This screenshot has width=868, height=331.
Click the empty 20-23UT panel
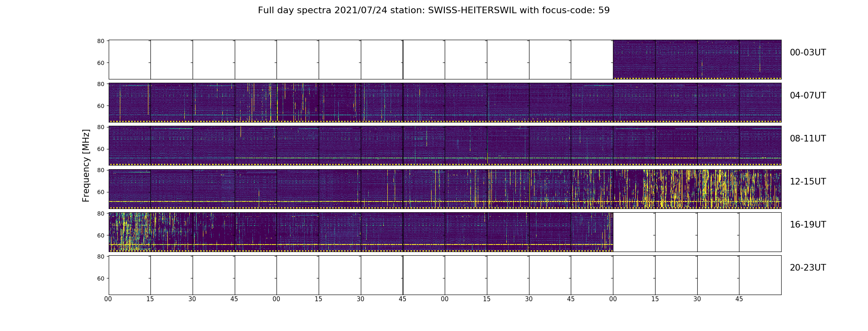pos(445,275)
